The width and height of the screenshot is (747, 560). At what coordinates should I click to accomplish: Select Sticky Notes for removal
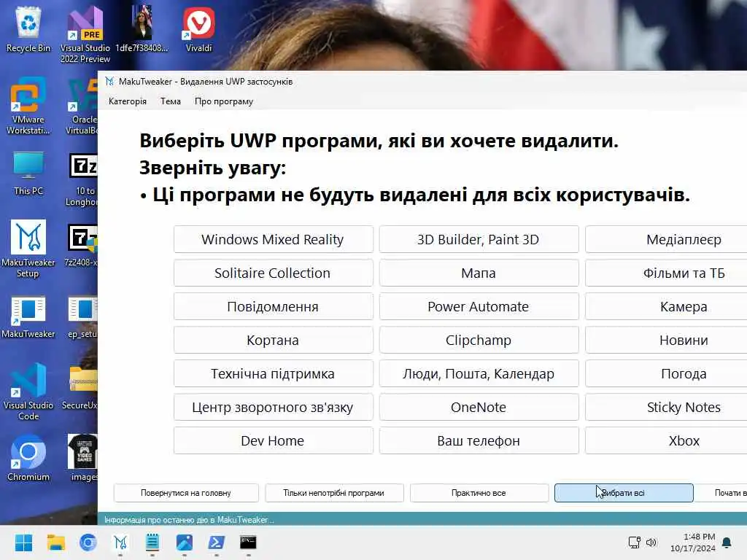666,407
